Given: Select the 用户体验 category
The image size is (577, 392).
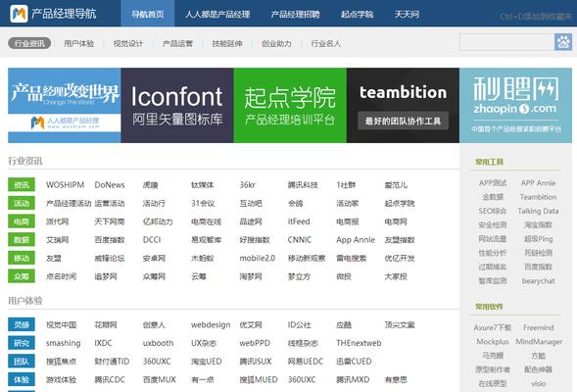Looking at the screenshot, I should point(78,43).
